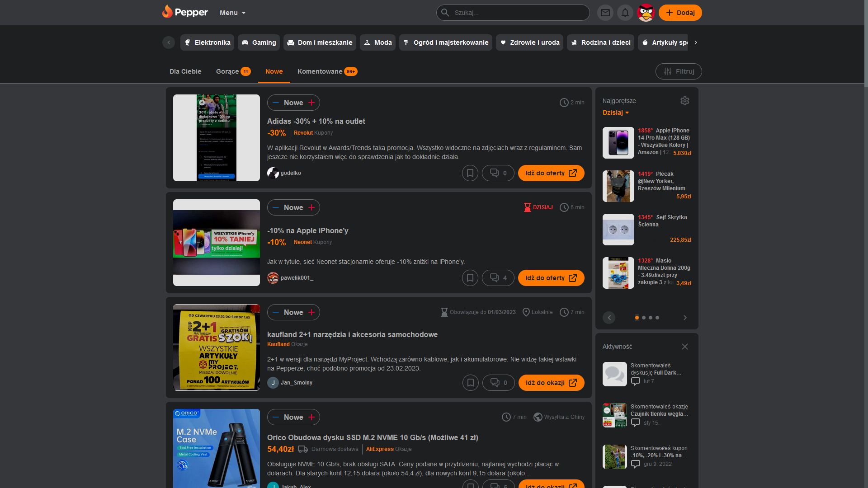Click the free delivery truck icon on Orico deal

pos(302,449)
